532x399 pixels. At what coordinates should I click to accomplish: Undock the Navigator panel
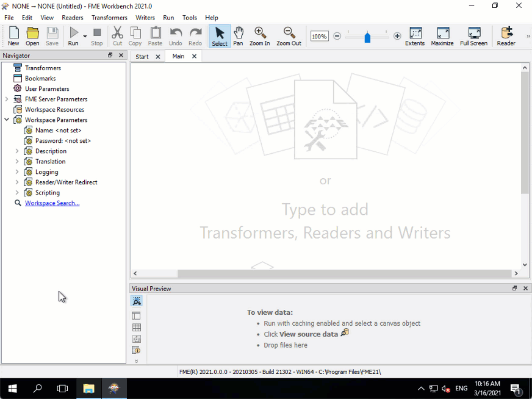tap(110, 55)
